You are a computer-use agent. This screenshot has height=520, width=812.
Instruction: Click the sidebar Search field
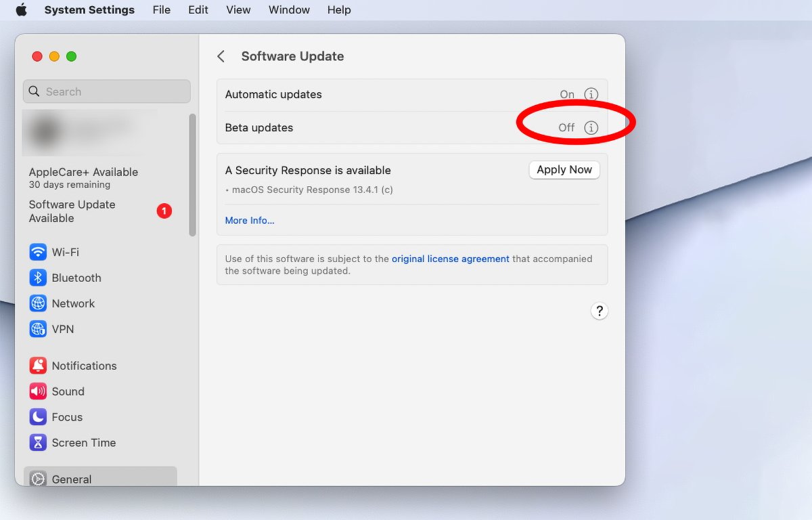(107, 91)
